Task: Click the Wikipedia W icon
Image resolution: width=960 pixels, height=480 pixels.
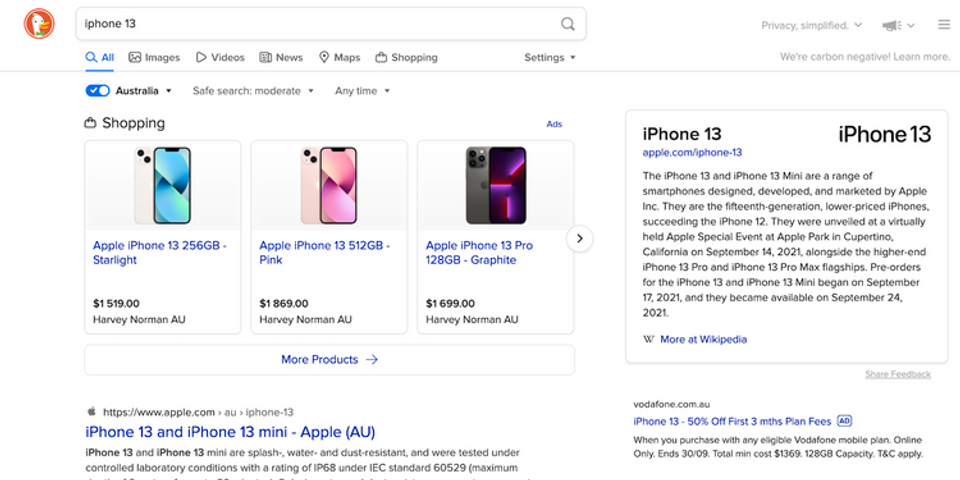Action: (x=648, y=339)
